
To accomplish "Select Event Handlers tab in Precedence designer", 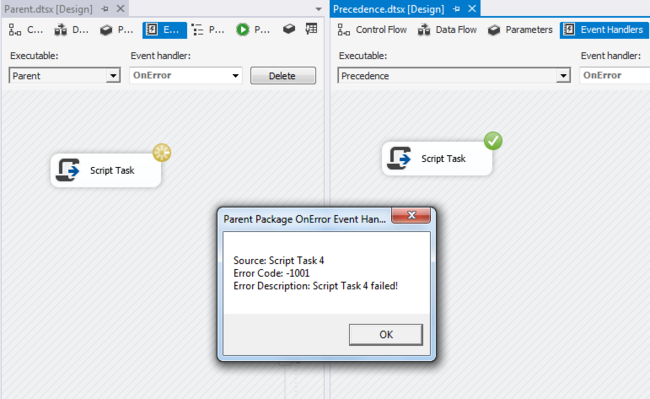I will [x=604, y=30].
